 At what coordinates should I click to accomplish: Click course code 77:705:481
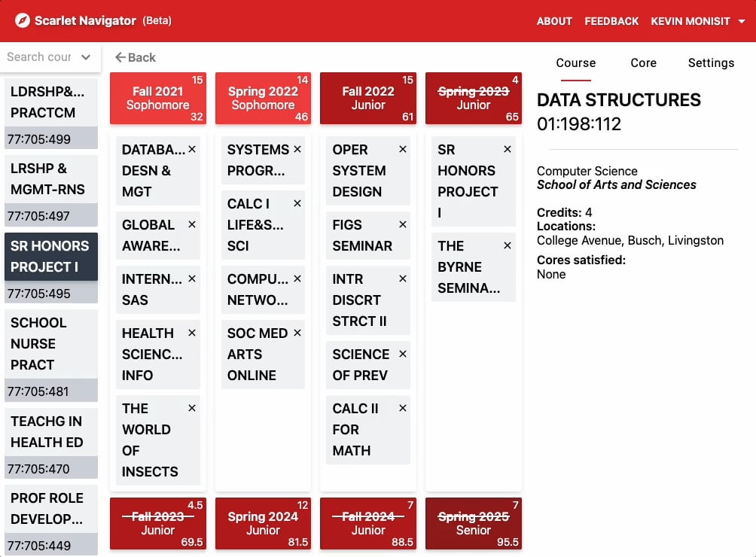click(39, 391)
